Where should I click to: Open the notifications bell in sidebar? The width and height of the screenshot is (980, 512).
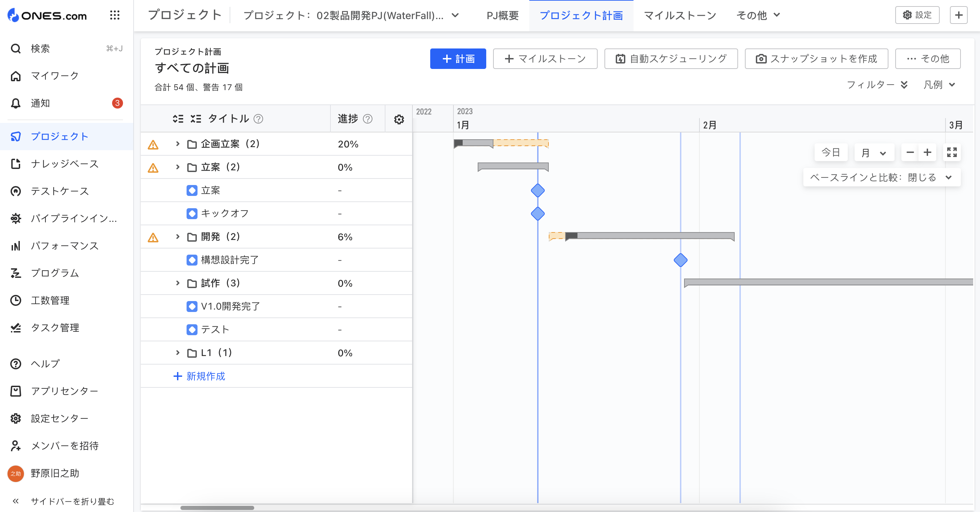[x=16, y=103]
